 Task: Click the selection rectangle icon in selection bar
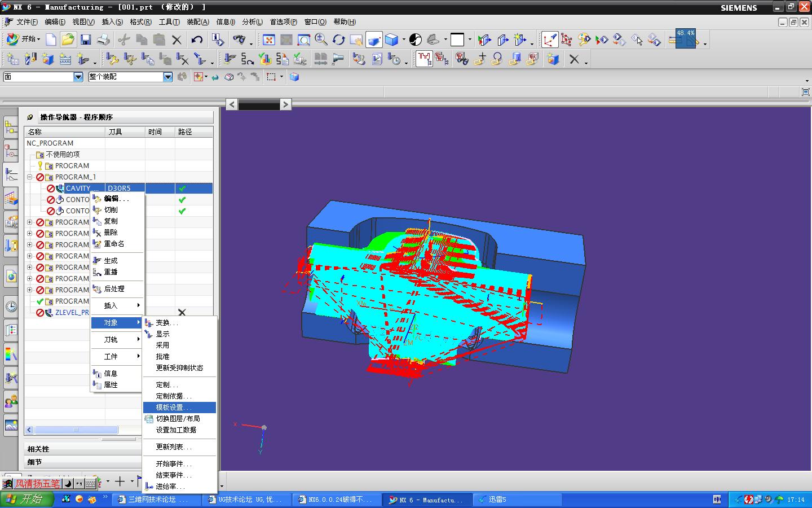(x=271, y=77)
